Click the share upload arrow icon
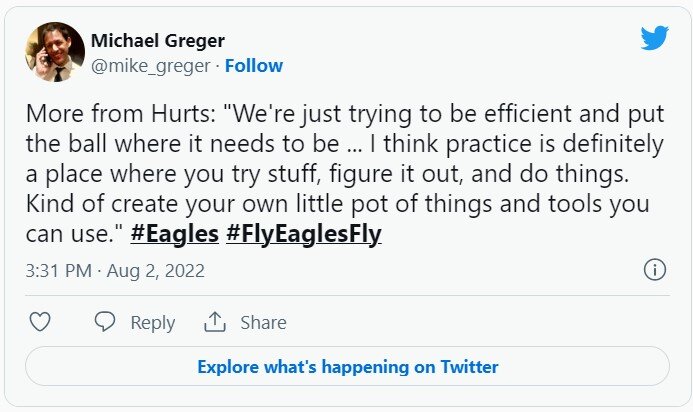Viewport: 693px width, 412px height. (214, 322)
